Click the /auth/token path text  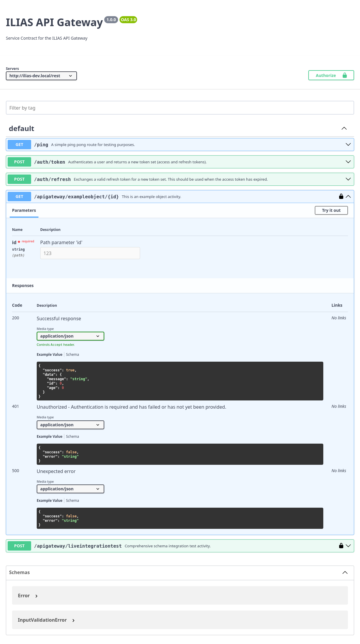(50, 162)
